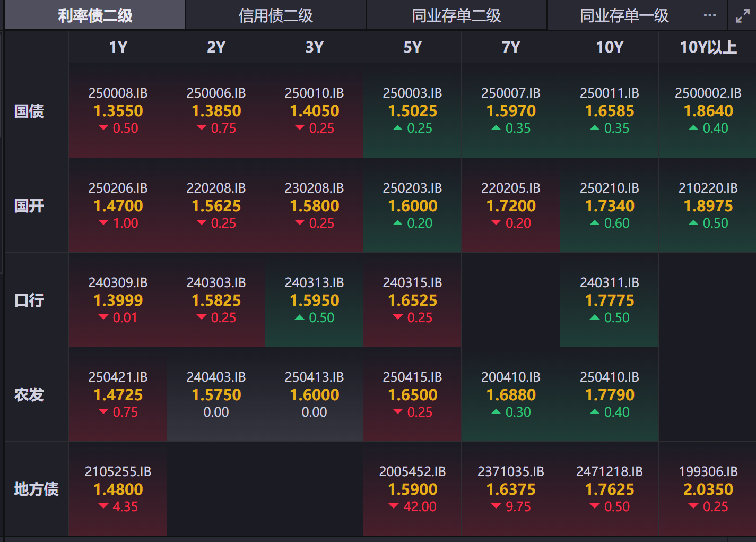Open bond 2105255.IB cell
756x542 pixels.
point(118,489)
